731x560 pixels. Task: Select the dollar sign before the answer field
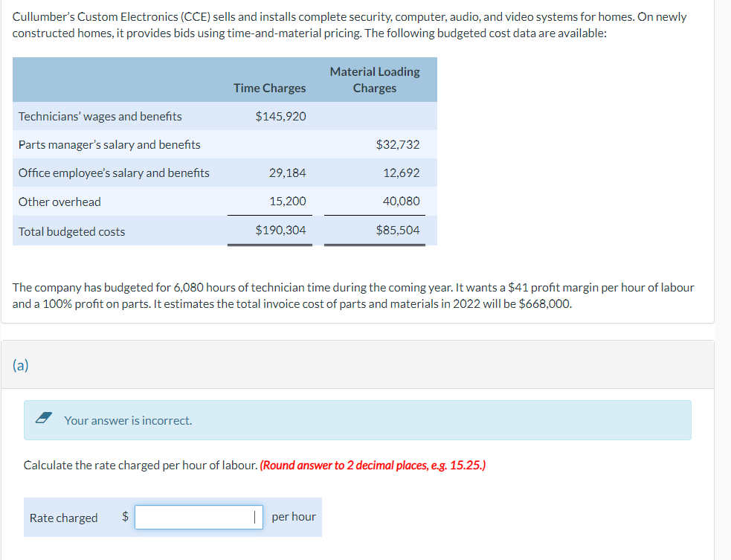tap(123, 517)
